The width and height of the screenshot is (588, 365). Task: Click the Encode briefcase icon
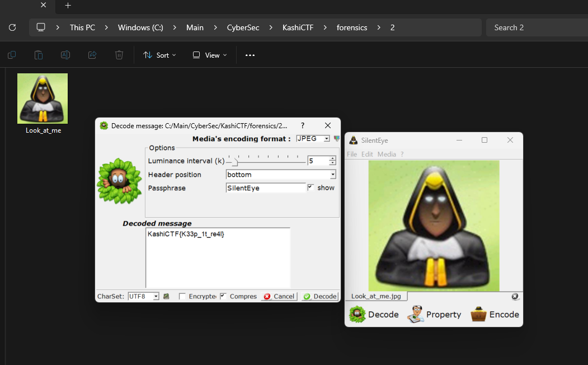pyautogui.click(x=479, y=315)
